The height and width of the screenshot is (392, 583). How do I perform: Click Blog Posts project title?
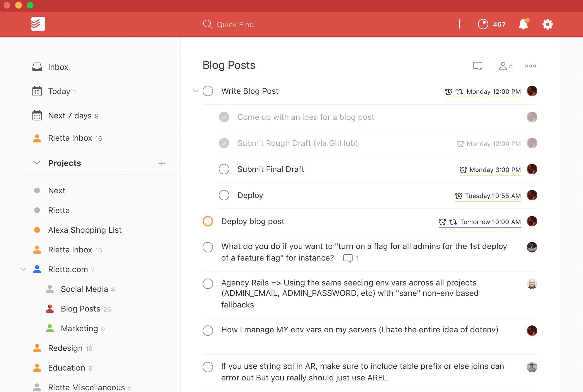coord(229,65)
